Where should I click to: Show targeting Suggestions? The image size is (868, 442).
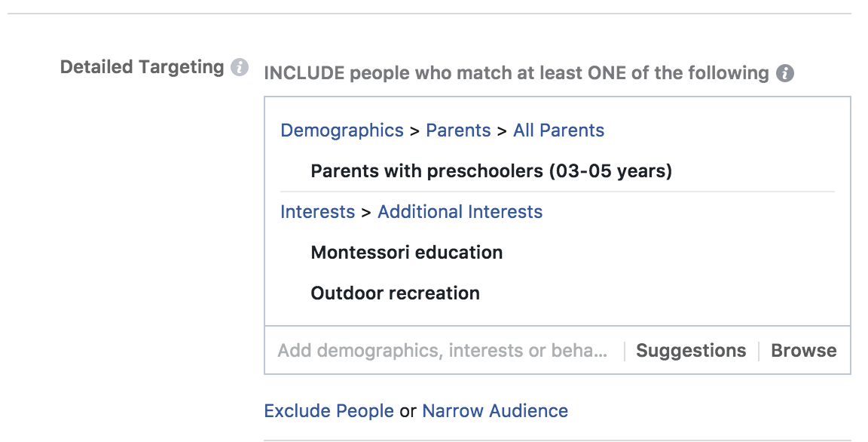[x=691, y=351]
